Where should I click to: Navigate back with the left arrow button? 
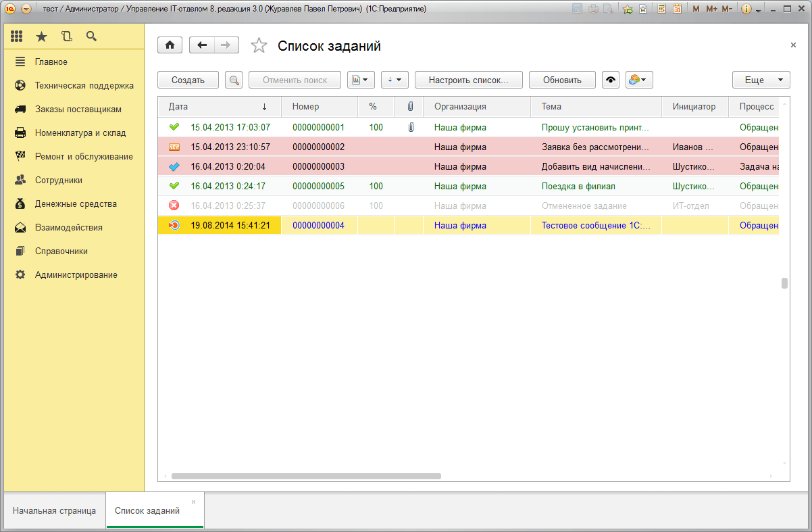pyautogui.click(x=201, y=45)
